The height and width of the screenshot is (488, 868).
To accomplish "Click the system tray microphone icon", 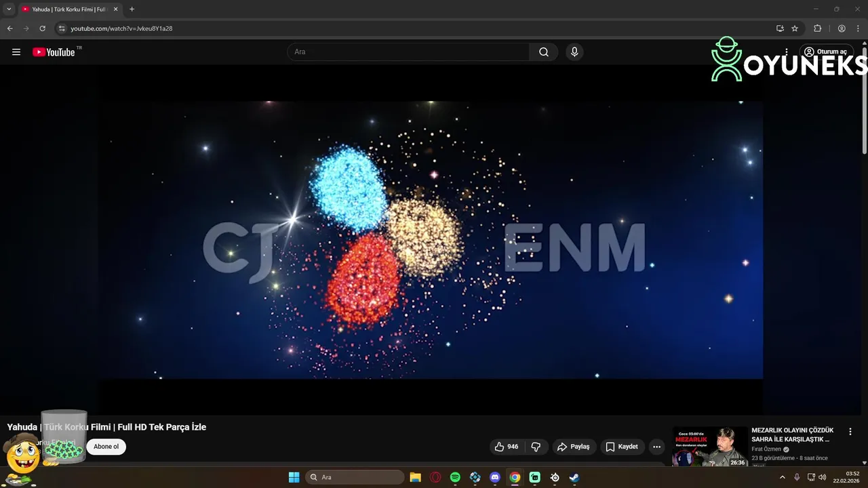I will [797, 477].
